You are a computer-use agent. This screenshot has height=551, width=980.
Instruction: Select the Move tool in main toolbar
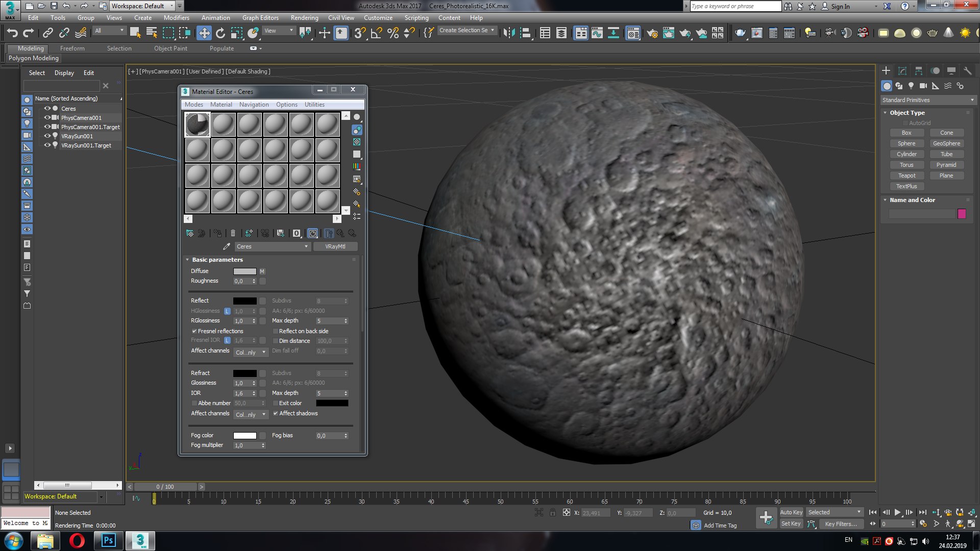click(204, 33)
